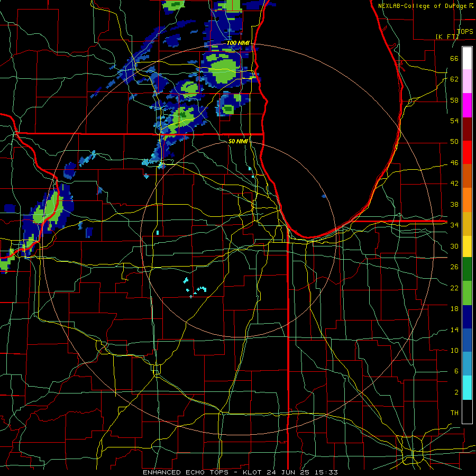
Task: Click the dark orange 42-46 kft swatch
Action: [467, 176]
